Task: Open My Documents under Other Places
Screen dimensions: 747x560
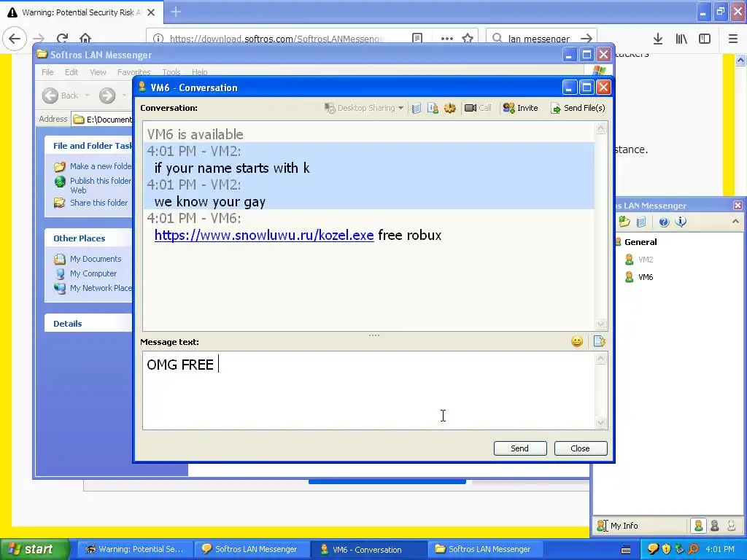Action: click(88, 259)
